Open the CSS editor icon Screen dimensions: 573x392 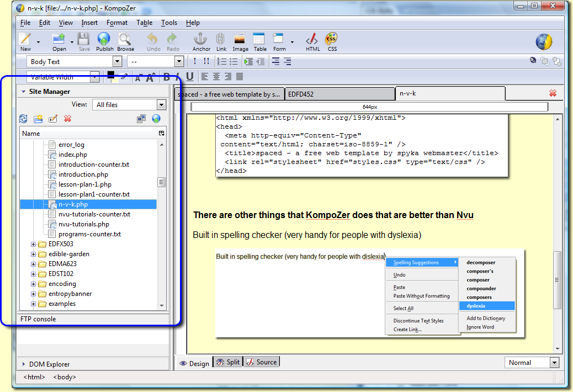coord(332,41)
